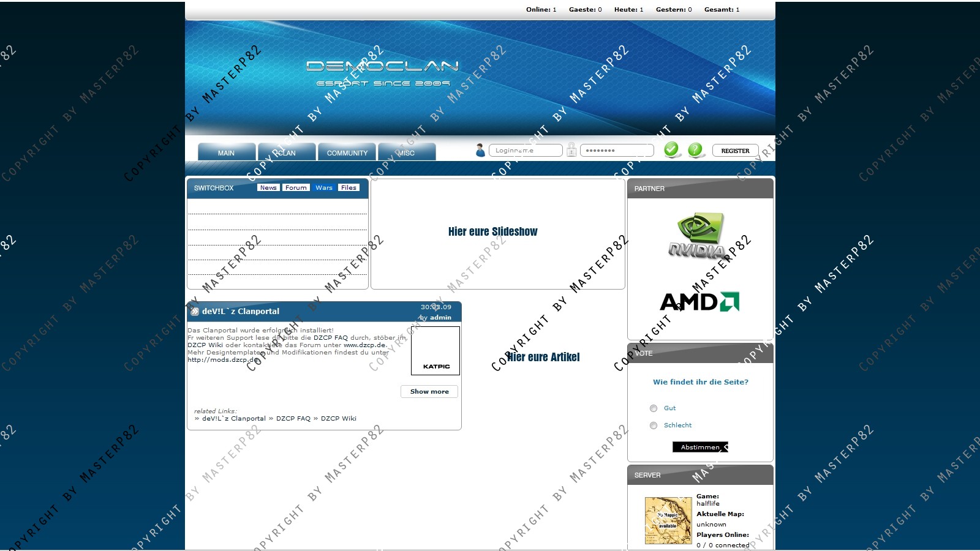Image resolution: width=980 pixels, height=551 pixels.
Task: Submit vote with Abstimmen button
Action: coord(700,447)
